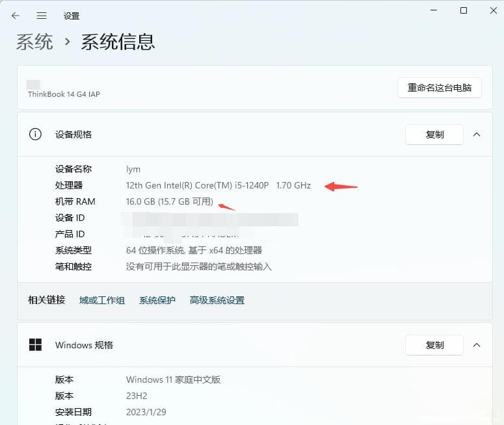The height and width of the screenshot is (425, 504).
Task: Click the 机带 RAM label
Action: pos(75,201)
